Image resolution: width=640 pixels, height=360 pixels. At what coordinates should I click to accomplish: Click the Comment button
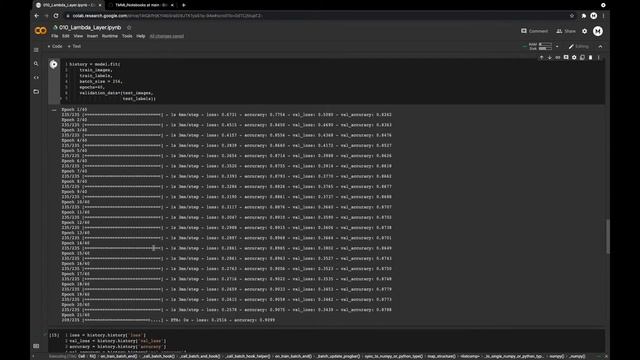click(x=534, y=31)
